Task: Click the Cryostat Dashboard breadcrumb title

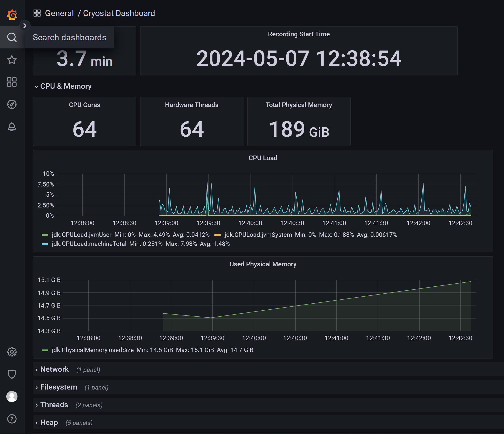Action: pyautogui.click(x=119, y=13)
